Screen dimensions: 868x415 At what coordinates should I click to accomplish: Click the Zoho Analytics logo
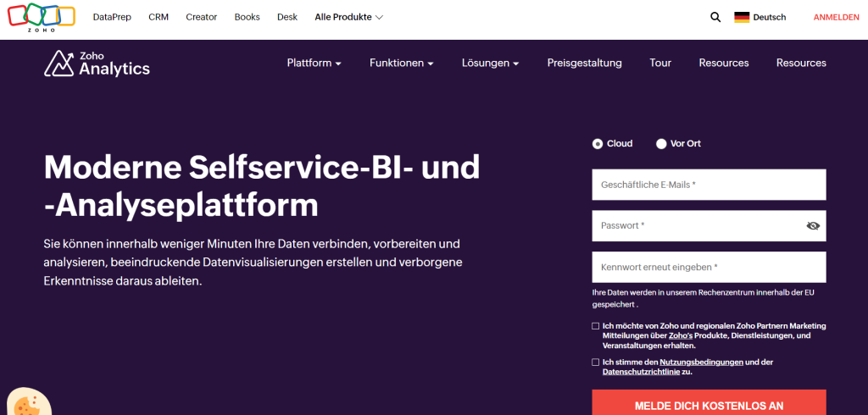tap(97, 63)
